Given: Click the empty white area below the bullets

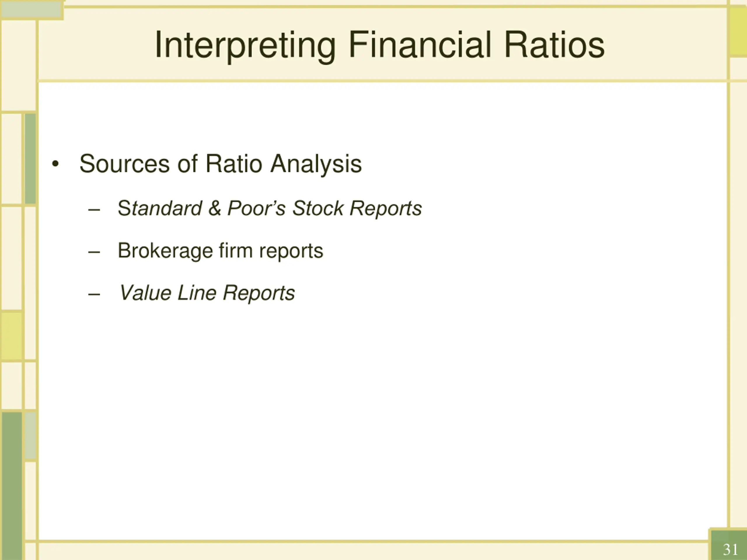Looking at the screenshot, I should 382,422.
